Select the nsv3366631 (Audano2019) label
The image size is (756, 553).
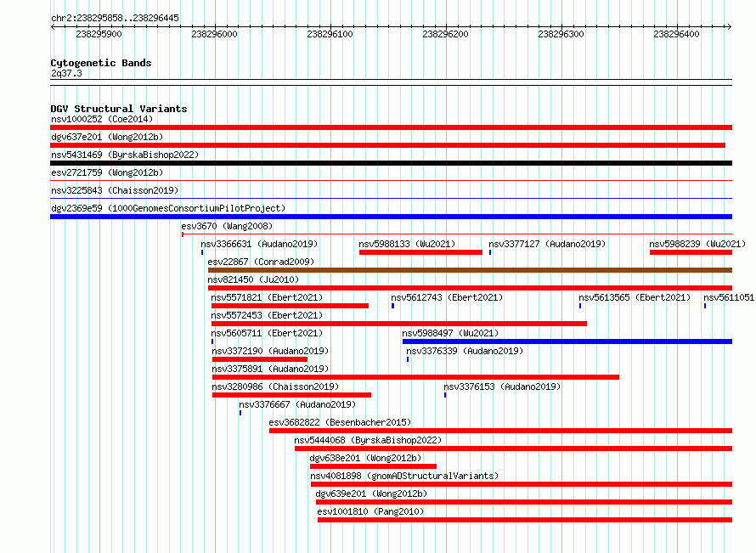[259, 244]
